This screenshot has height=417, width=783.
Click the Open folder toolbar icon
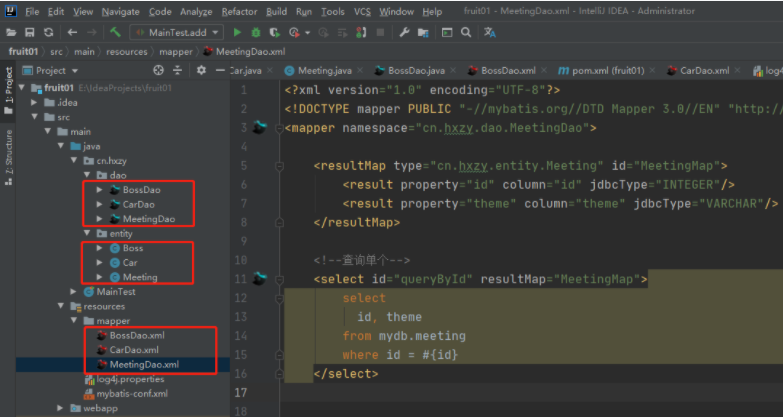click(x=10, y=32)
